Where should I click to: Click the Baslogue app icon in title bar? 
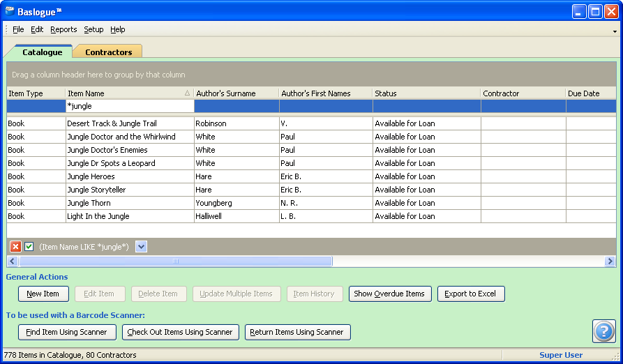tap(10, 11)
